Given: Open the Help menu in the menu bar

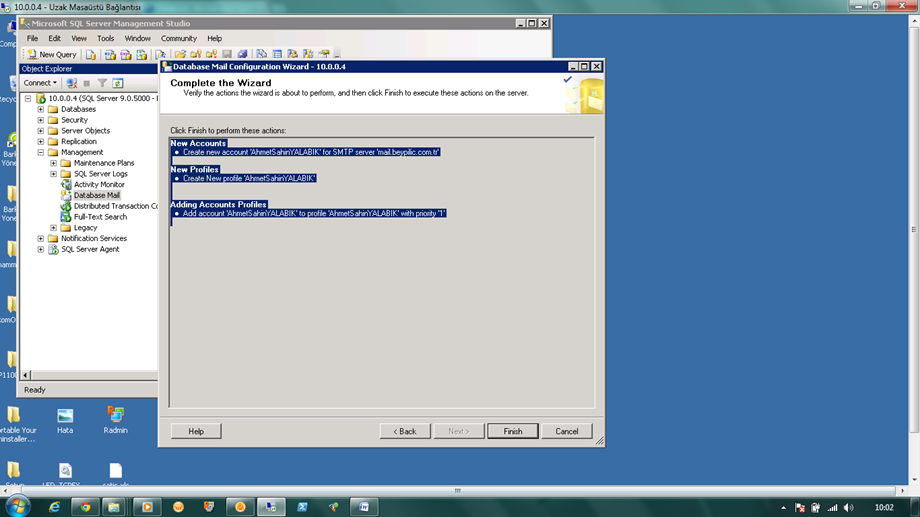Looking at the screenshot, I should 214,38.
